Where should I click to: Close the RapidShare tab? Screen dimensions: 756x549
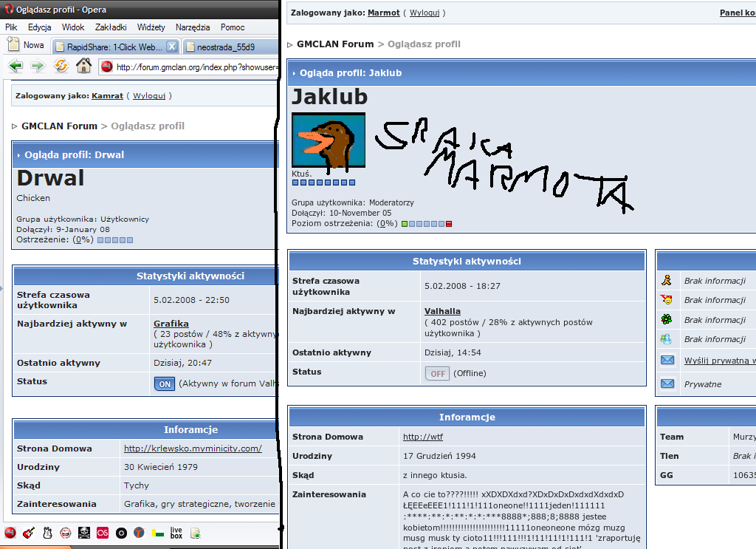click(x=171, y=47)
